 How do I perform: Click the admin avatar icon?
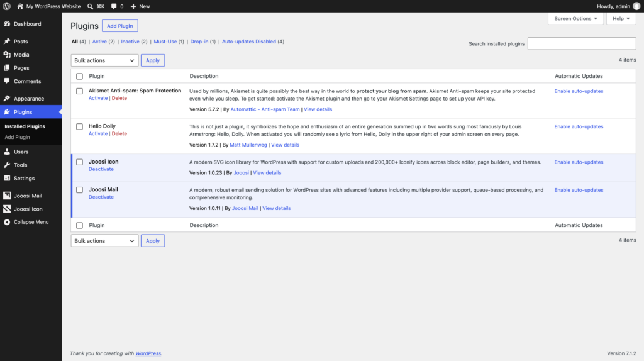636,6
